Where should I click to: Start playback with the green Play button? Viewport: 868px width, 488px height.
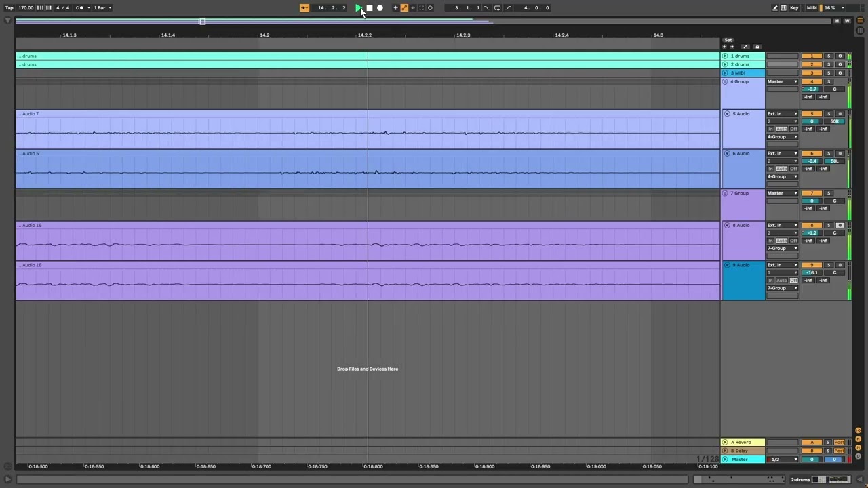pyautogui.click(x=359, y=8)
